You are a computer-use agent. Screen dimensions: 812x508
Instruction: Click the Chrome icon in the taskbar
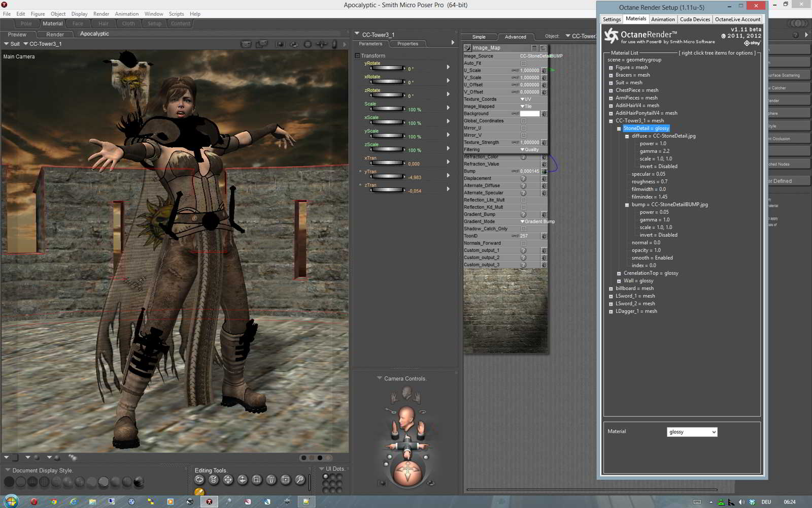click(x=54, y=501)
